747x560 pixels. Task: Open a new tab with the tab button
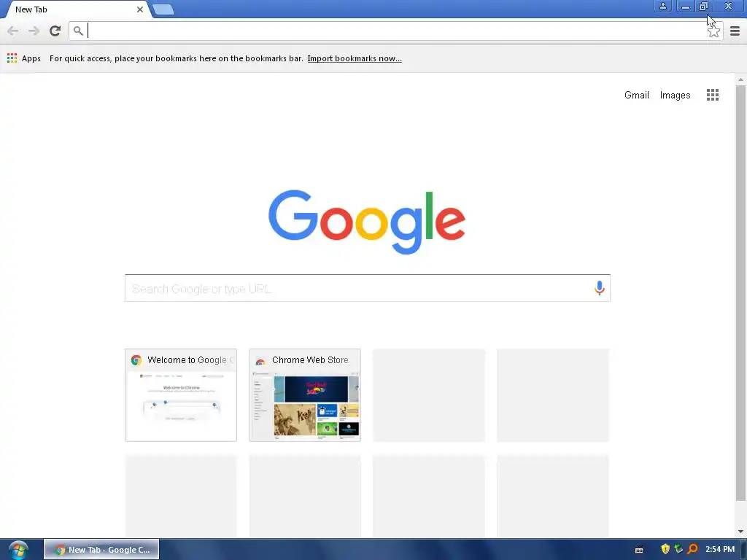coord(163,9)
